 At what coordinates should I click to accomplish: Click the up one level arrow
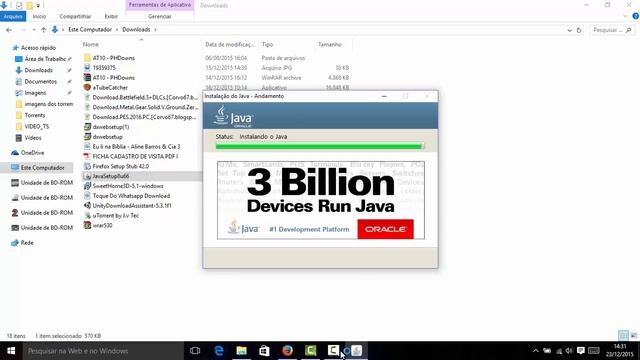coord(43,30)
